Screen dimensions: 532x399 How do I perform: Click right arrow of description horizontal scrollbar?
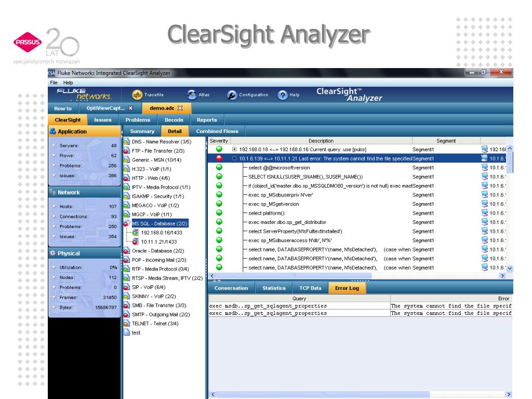click(503, 276)
